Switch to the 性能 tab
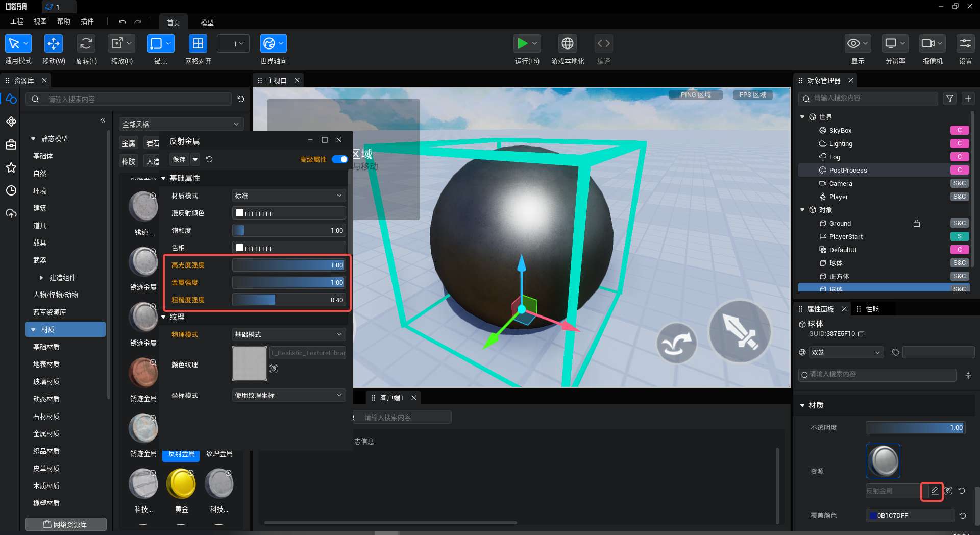The height and width of the screenshot is (535, 980). click(872, 309)
